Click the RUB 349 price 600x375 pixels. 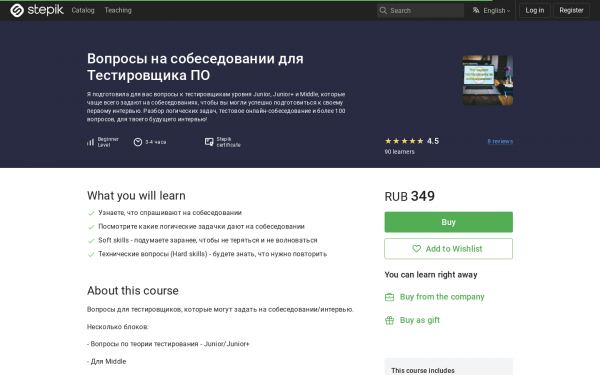pos(409,196)
